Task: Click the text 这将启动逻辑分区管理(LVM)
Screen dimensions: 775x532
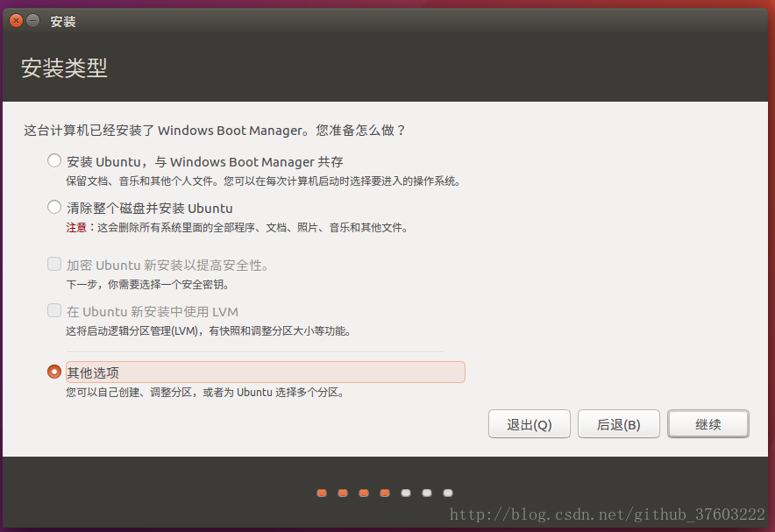Action: pyautogui.click(x=132, y=331)
